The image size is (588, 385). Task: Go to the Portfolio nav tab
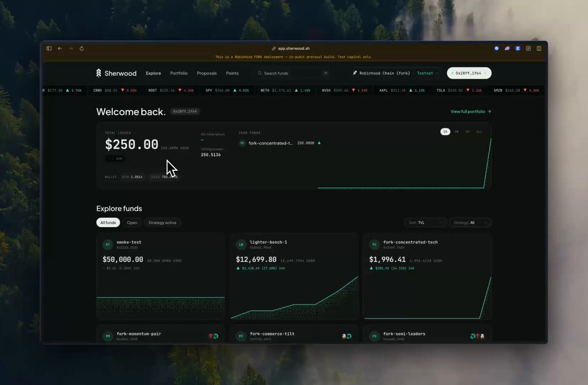pos(179,73)
